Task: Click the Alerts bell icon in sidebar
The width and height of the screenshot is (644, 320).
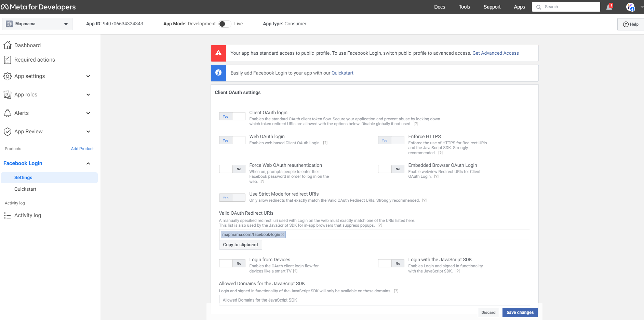Action: pyautogui.click(x=8, y=113)
